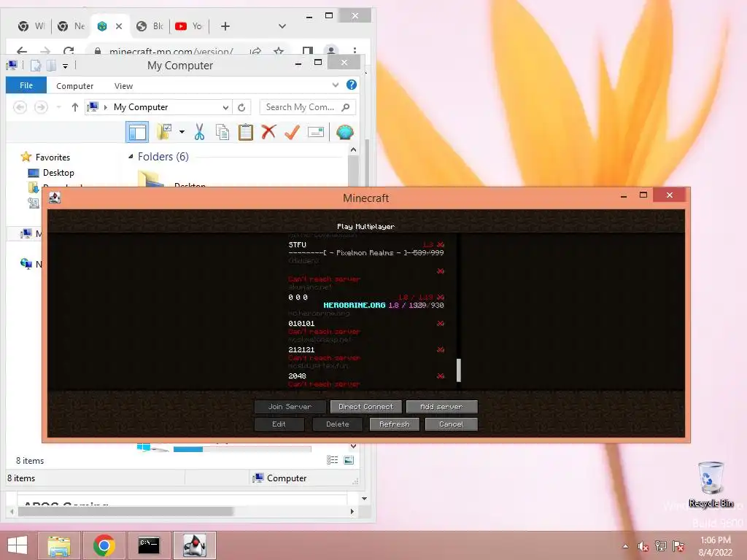Toggle navigation pane icon in My Computer toolbar
The width and height of the screenshot is (747, 560).
137,132
